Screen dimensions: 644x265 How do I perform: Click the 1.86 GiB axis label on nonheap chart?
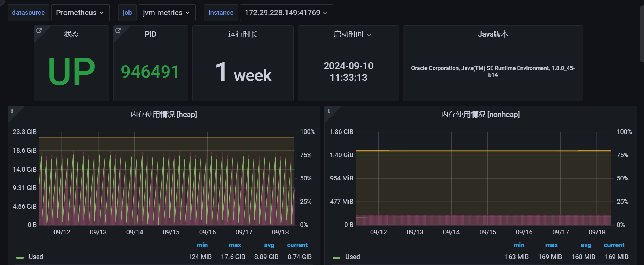(341, 132)
